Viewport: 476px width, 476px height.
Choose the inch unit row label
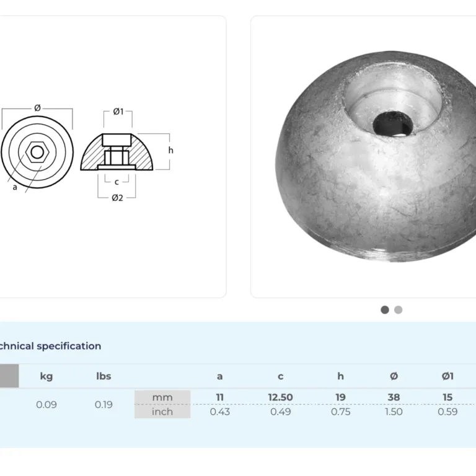[162, 412]
